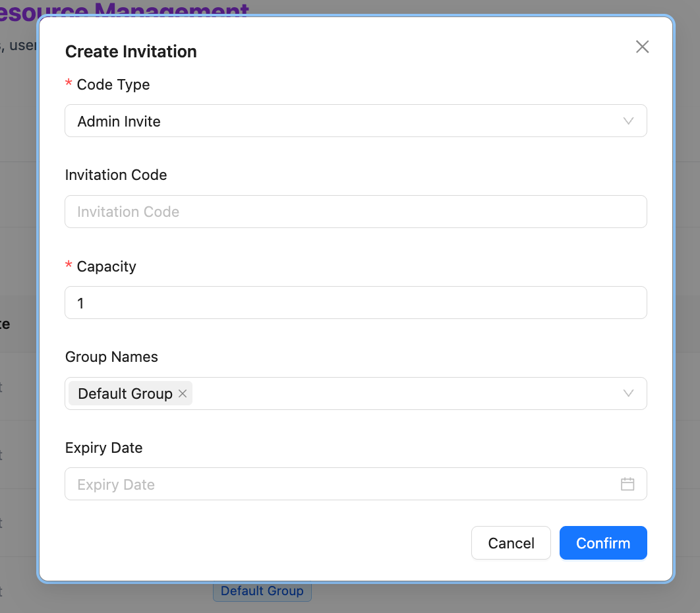Click the Admin Invite selected value
Viewport: 700px width, 613px height.
click(119, 121)
